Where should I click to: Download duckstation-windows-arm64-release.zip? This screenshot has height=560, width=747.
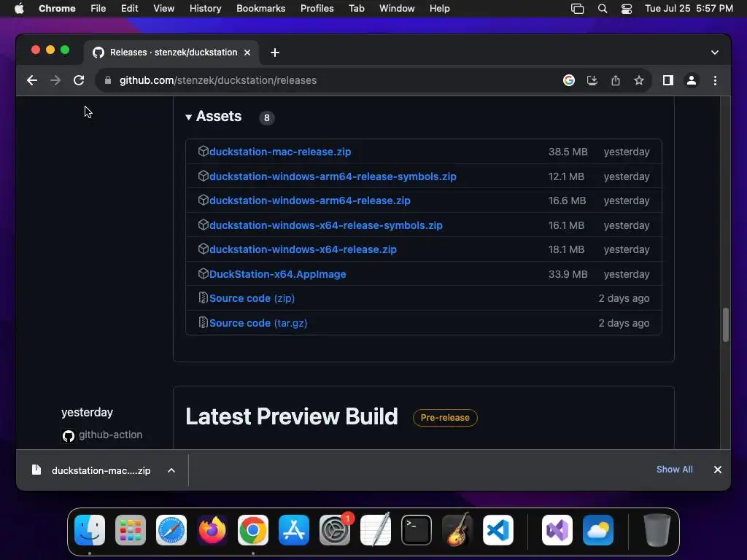pos(309,201)
